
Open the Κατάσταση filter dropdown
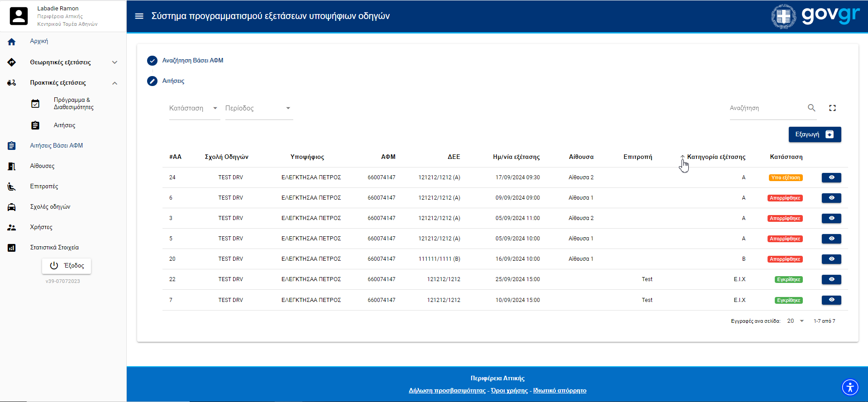pyautogui.click(x=194, y=109)
